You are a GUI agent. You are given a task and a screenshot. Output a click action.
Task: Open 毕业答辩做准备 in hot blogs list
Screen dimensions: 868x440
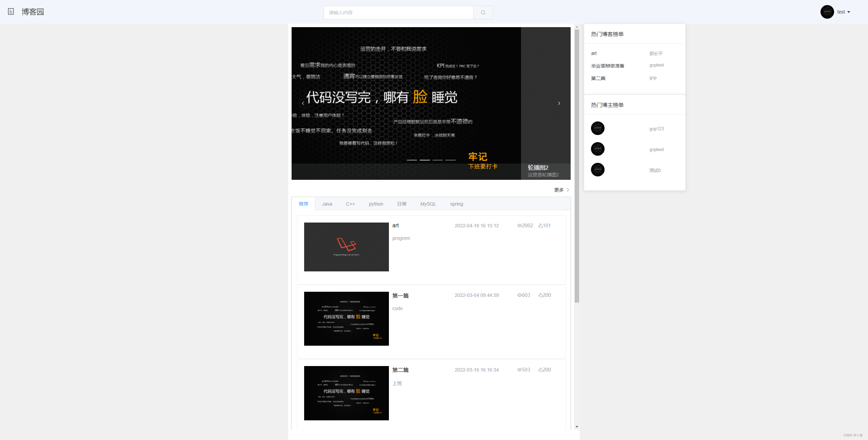[608, 66]
